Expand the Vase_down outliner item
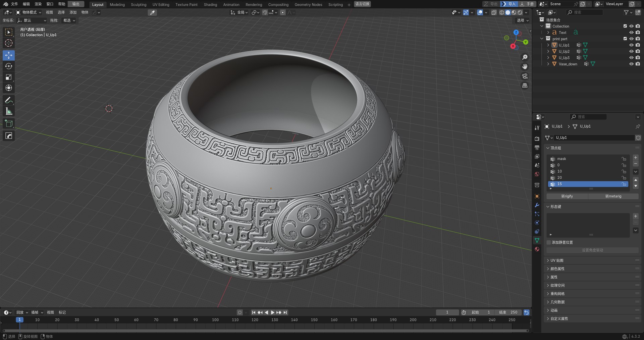 (x=548, y=64)
